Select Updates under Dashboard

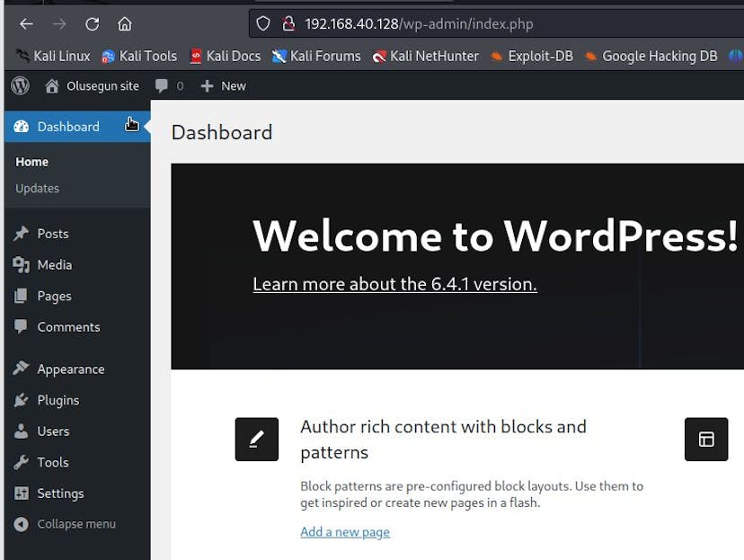[37, 189]
